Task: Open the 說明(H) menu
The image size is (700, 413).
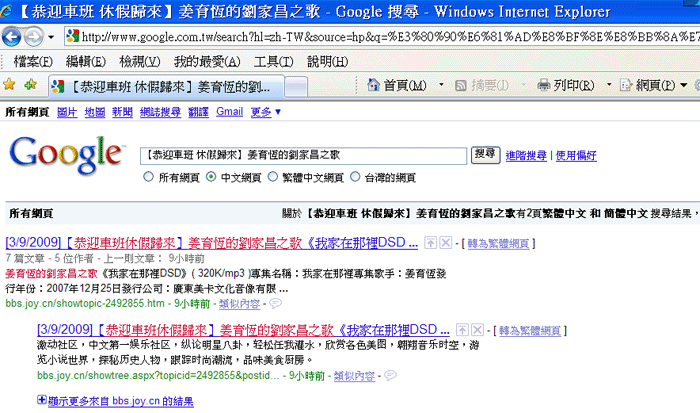Action: coord(327,62)
